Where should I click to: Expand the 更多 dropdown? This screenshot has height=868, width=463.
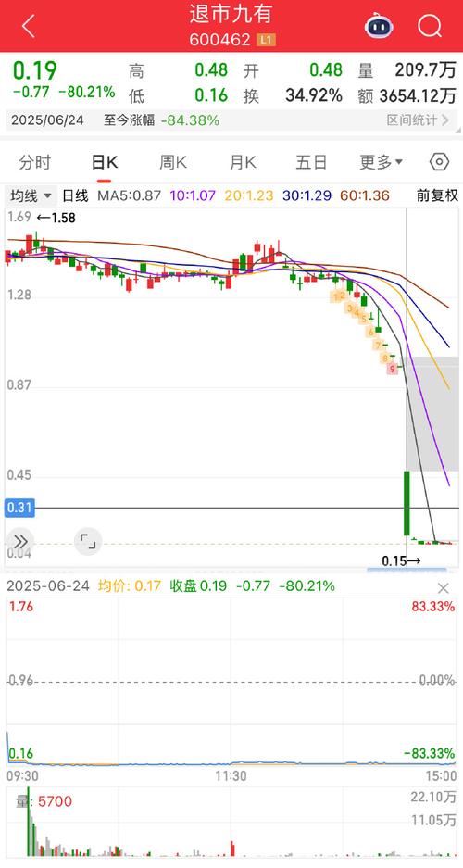[x=382, y=162]
